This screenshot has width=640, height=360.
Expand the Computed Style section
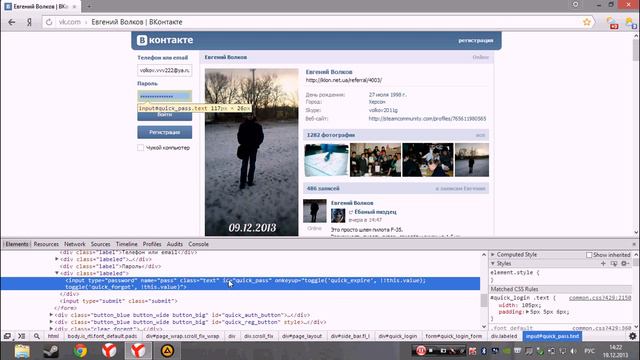pyautogui.click(x=493, y=255)
